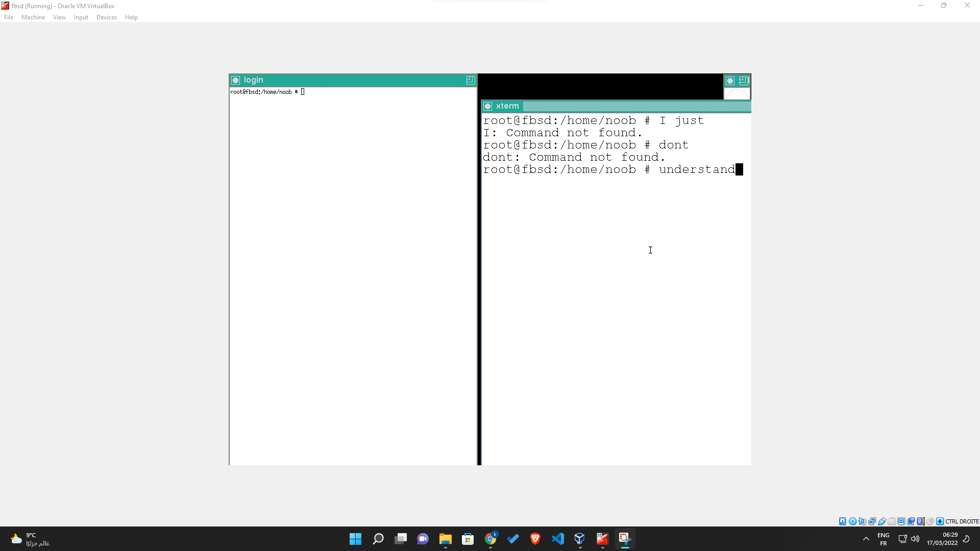980x551 pixels.
Task: Click the taskbar volume indicator
Action: click(915, 539)
